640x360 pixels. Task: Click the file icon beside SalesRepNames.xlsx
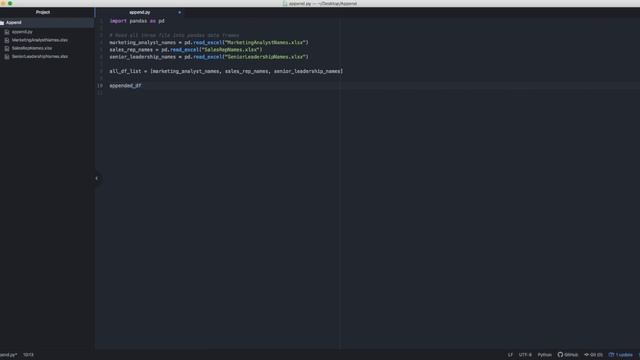7,48
